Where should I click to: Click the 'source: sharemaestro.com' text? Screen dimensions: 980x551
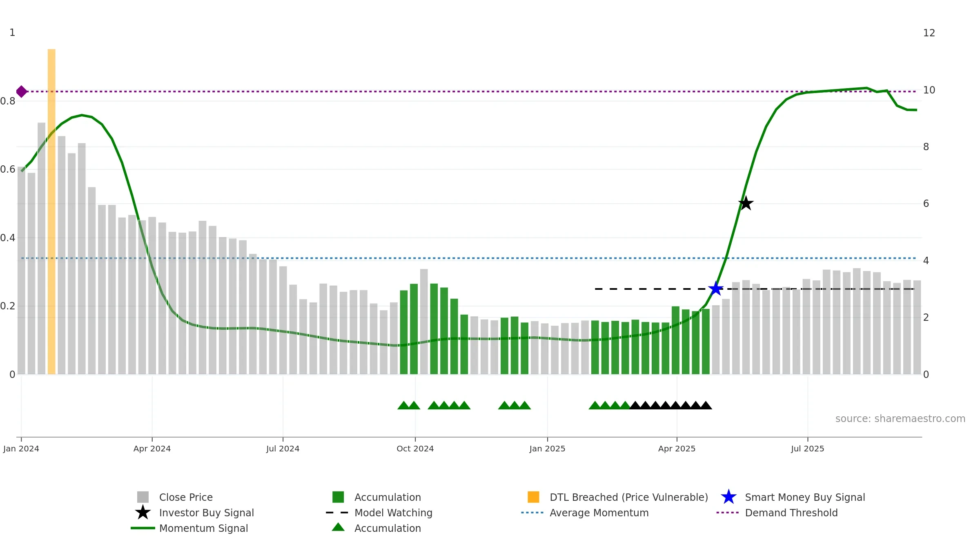(x=900, y=419)
